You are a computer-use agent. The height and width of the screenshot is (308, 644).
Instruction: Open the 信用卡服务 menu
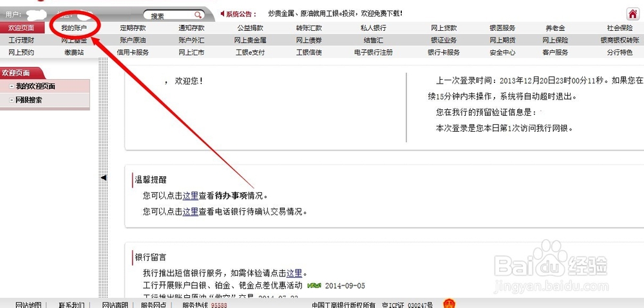[x=133, y=53]
